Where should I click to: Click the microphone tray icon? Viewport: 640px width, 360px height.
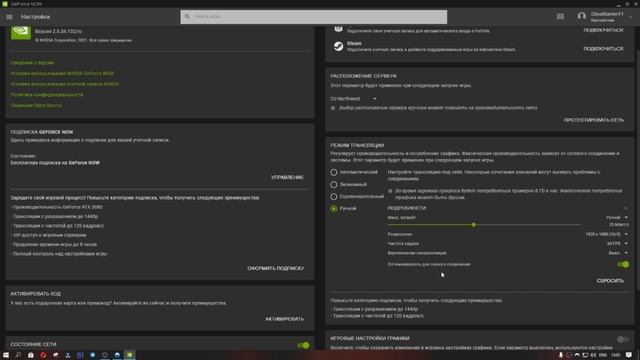coord(561,355)
